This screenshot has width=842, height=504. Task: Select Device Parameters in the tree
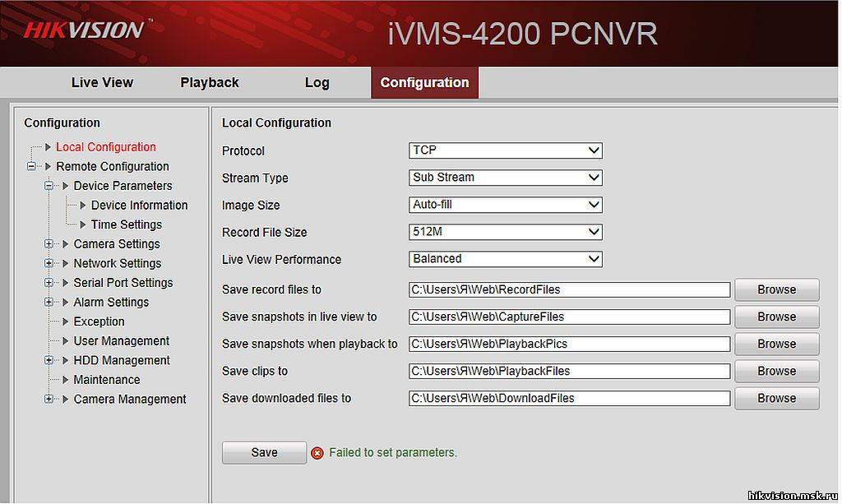123,186
